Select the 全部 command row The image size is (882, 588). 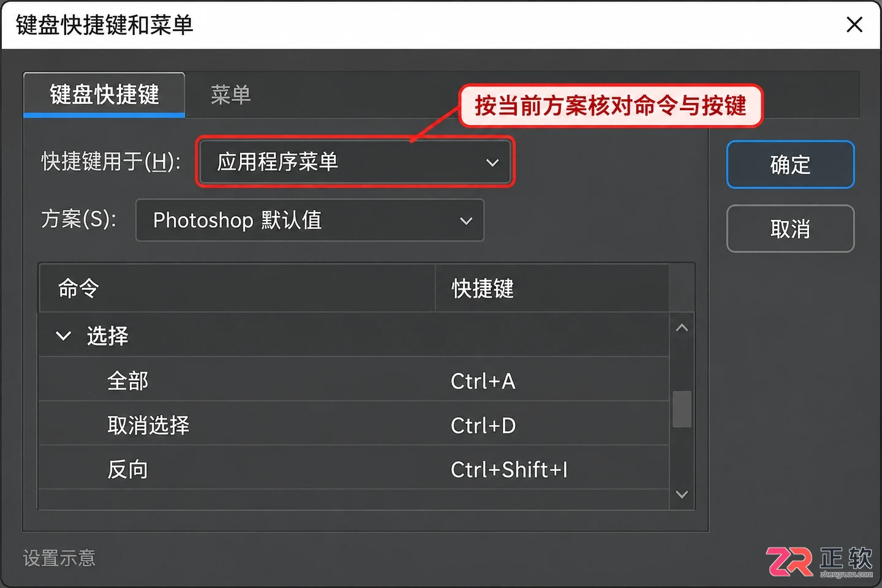(354, 380)
